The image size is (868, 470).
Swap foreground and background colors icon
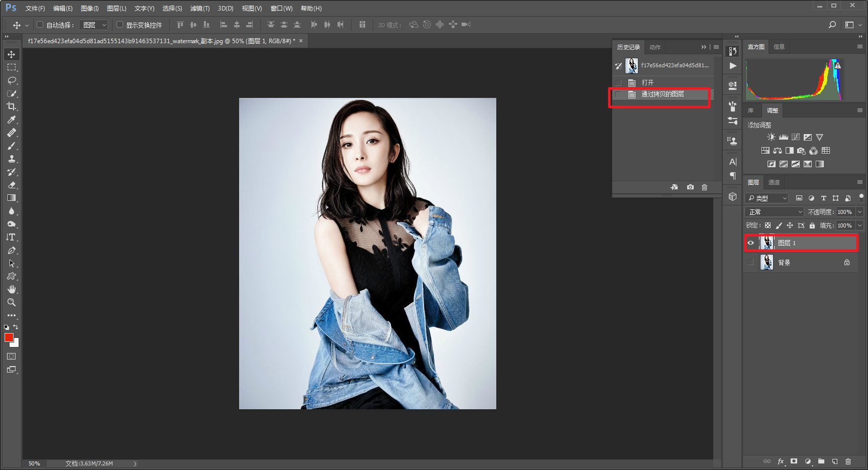tap(16, 327)
